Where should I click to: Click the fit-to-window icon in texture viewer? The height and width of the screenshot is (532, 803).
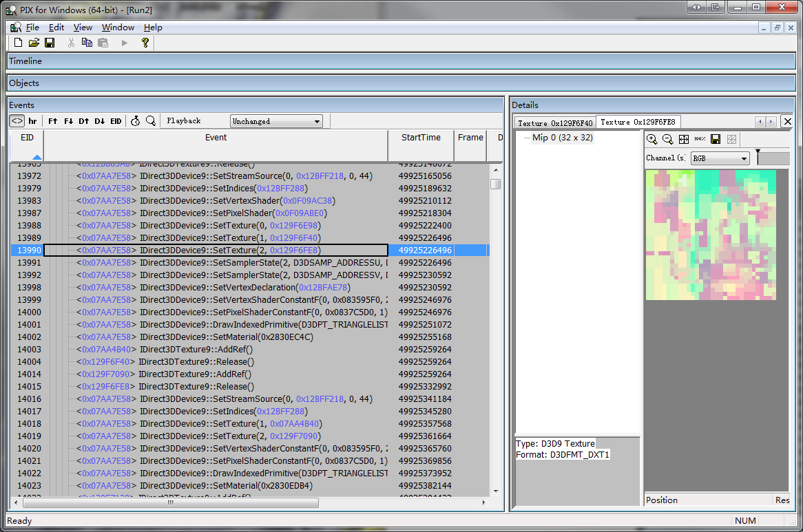684,139
